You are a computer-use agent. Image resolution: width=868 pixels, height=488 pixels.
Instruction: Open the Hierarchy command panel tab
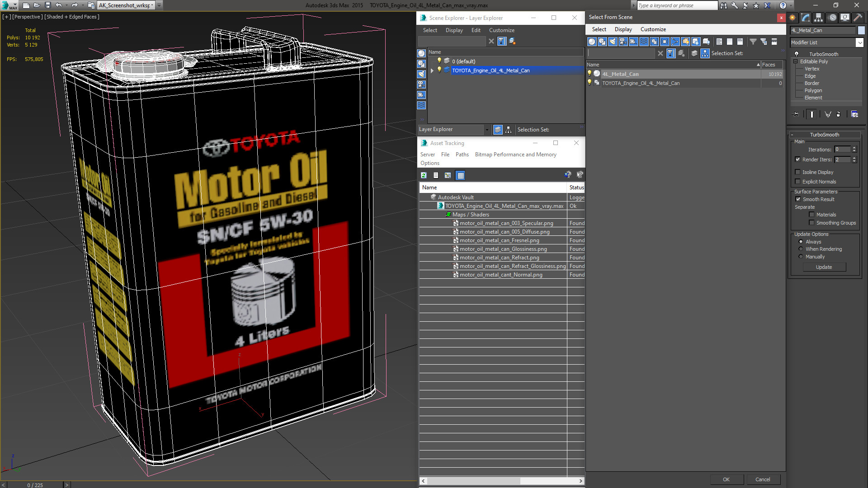[x=818, y=18]
